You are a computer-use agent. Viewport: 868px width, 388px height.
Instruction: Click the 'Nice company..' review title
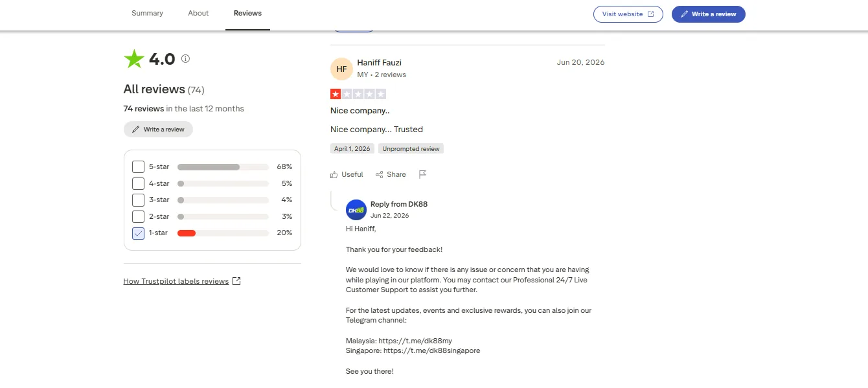click(360, 111)
